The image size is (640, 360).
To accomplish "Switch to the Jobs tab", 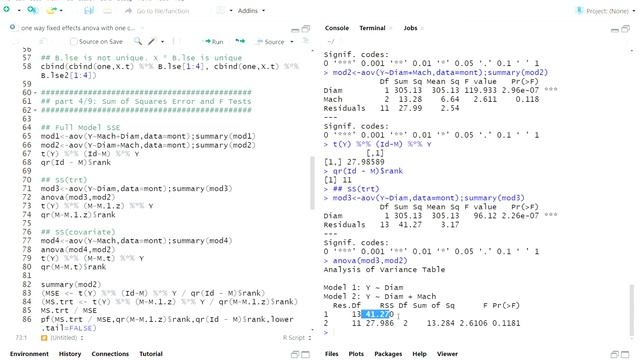I will (x=410, y=28).
